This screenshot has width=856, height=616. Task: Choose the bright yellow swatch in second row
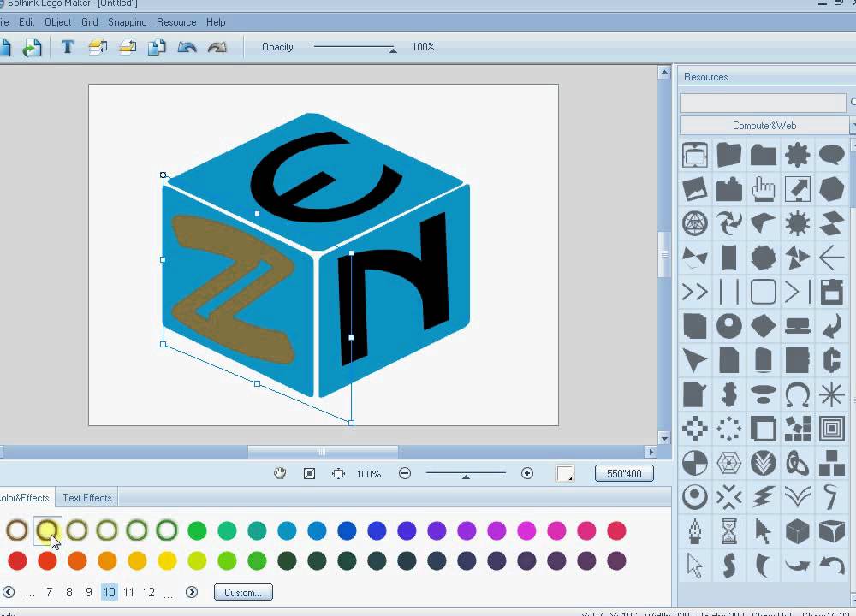[x=167, y=561]
